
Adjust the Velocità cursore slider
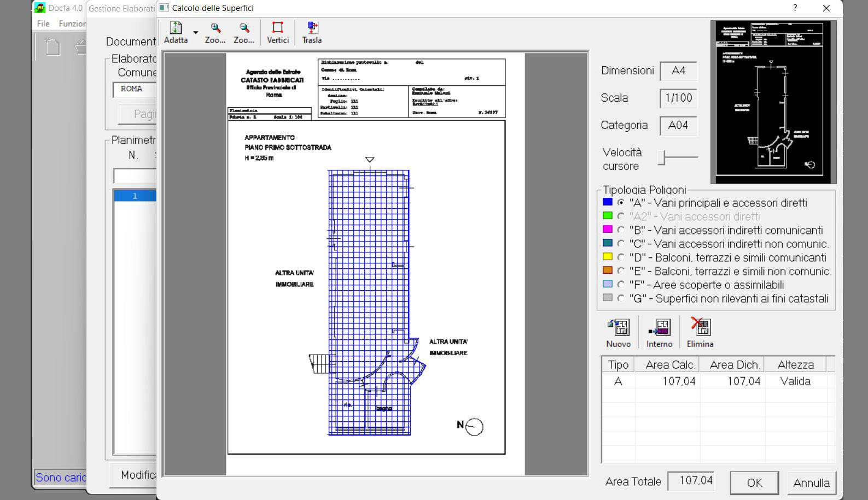pyautogui.click(x=662, y=157)
